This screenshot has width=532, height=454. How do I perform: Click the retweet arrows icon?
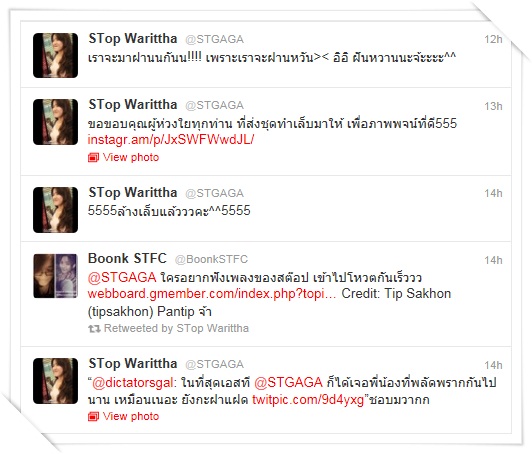pyautogui.click(x=94, y=328)
